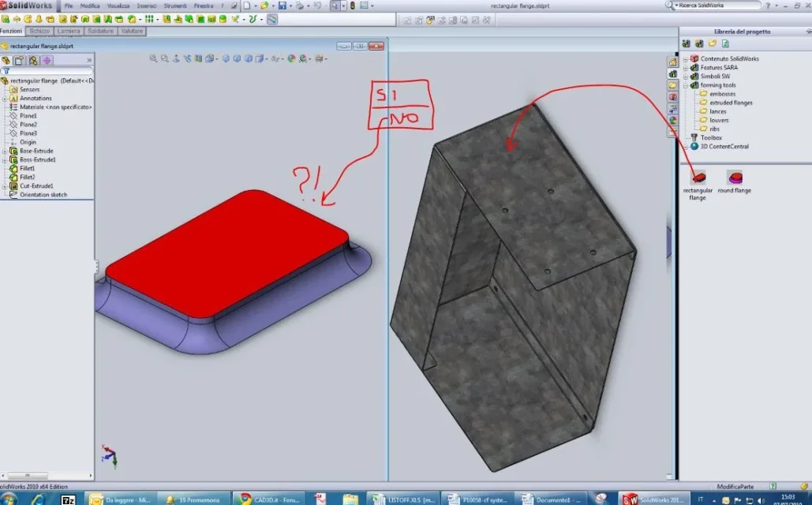Open the Appearances task pane tab
This screenshot has width=812, height=505.
(x=672, y=120)
